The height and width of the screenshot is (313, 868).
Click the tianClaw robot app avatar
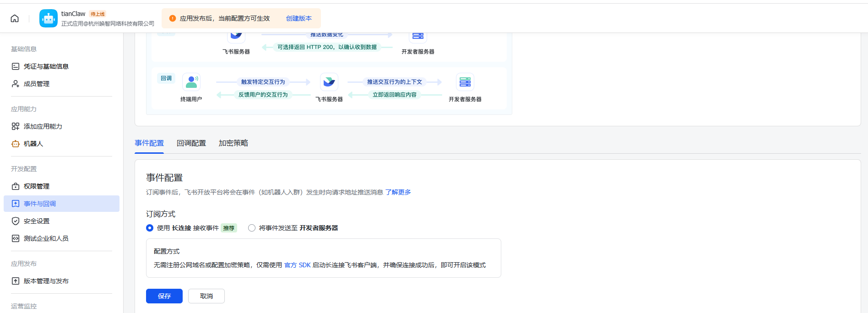click(49, 18)
